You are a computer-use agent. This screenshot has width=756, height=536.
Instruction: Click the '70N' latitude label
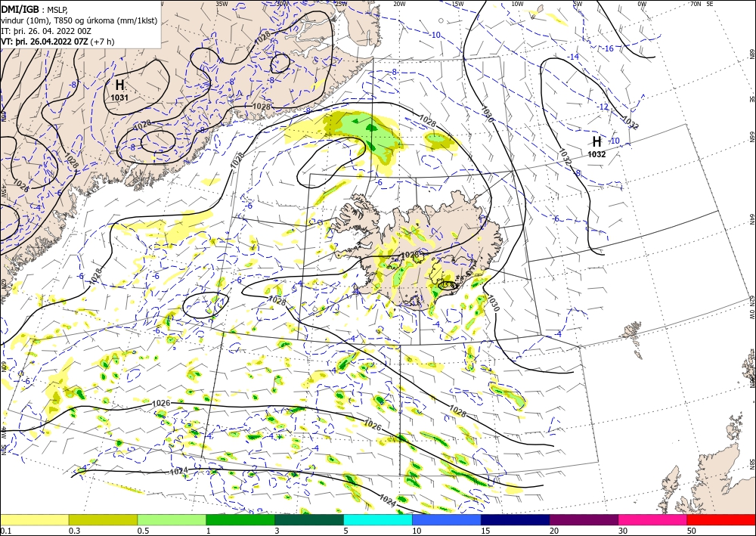(x=696, y=4)
